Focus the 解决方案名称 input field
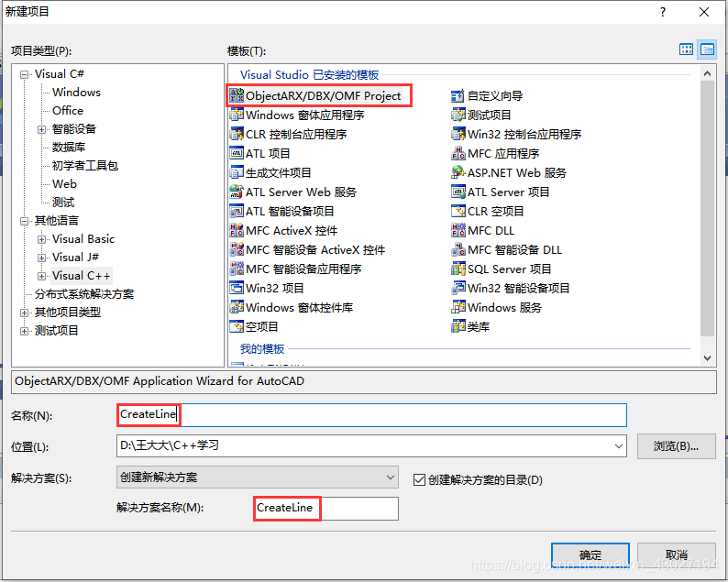This screenshot has width=728, height=582. 325,508
